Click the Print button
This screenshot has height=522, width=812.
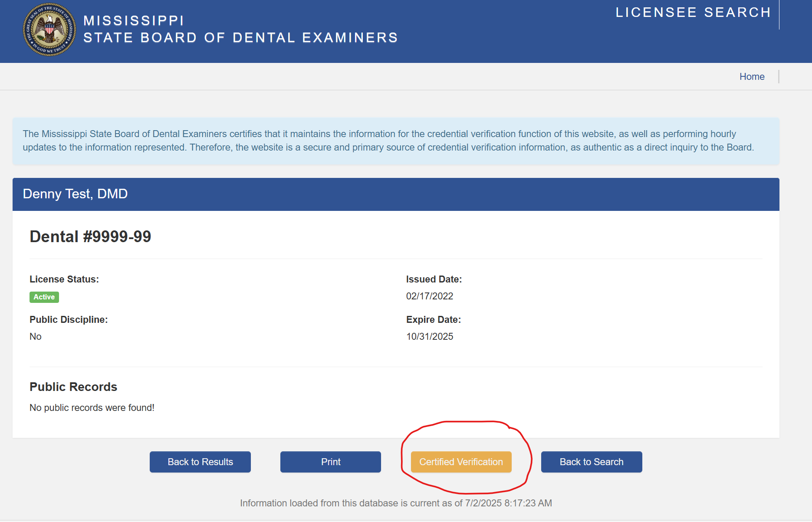coord(331,462)
